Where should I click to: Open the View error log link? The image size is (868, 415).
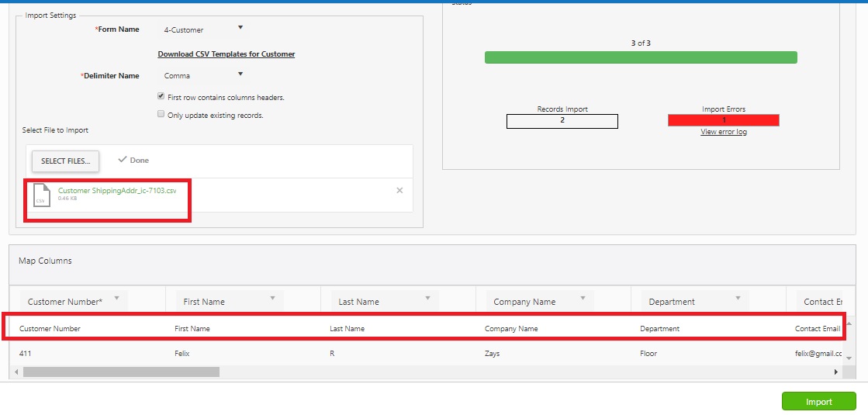click(723, 132)
